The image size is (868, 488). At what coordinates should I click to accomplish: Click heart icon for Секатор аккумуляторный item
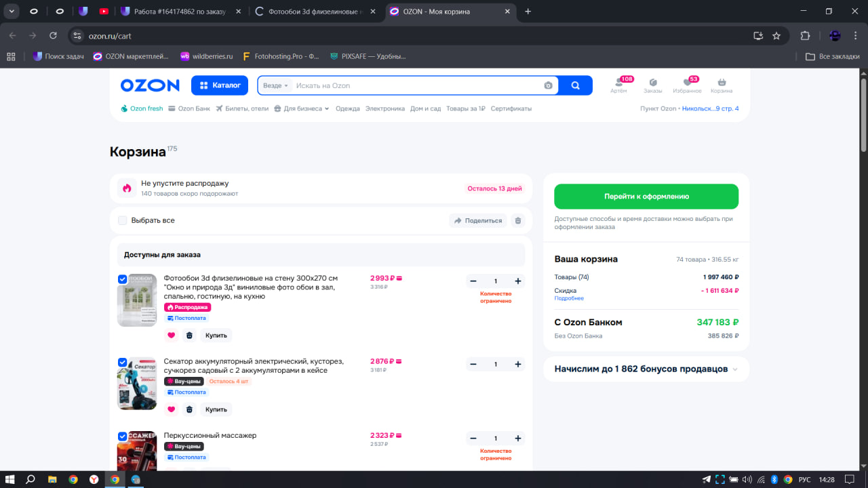pos(171,409)
